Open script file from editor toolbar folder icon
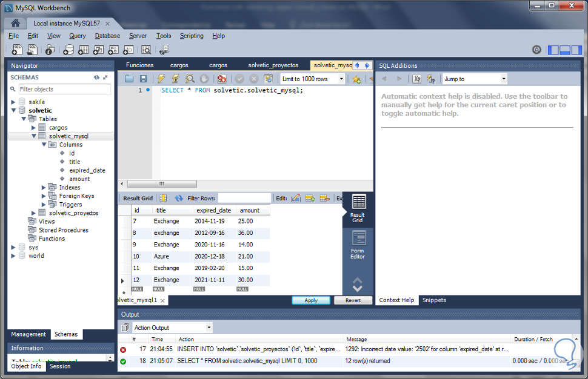This screenshot has height=379, width=588. tap(129, 79)
